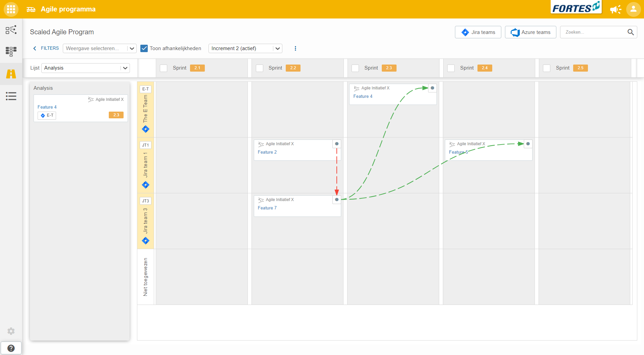Open the Feature 5 link in Sprint 2.4
Viewport: 644px width, 355px height.
click(x=458, y=152)
